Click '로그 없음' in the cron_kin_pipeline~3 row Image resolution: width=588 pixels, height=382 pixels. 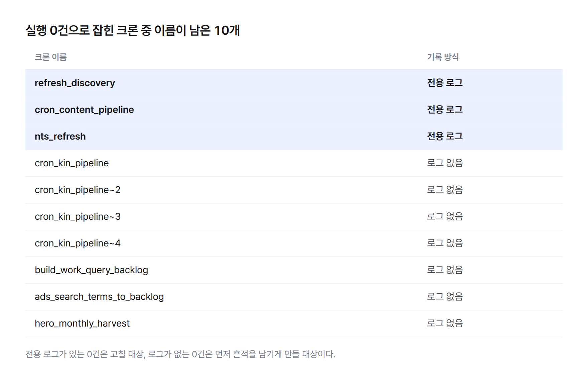(445, 216)
